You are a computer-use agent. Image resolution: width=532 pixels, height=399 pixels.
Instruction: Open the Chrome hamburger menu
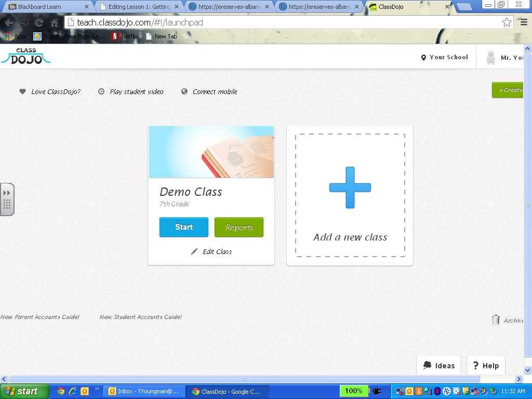pos(524,22)
